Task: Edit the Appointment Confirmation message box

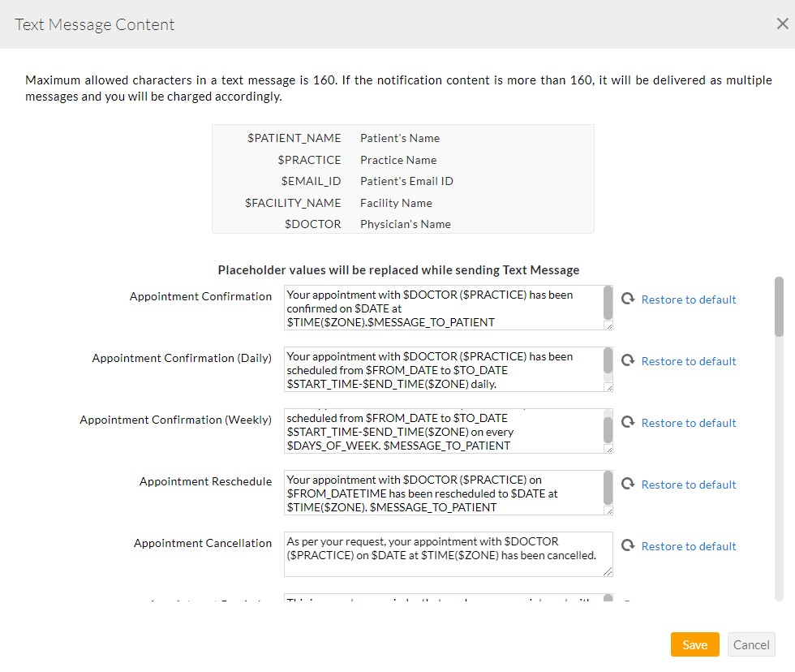Action: 443,308
